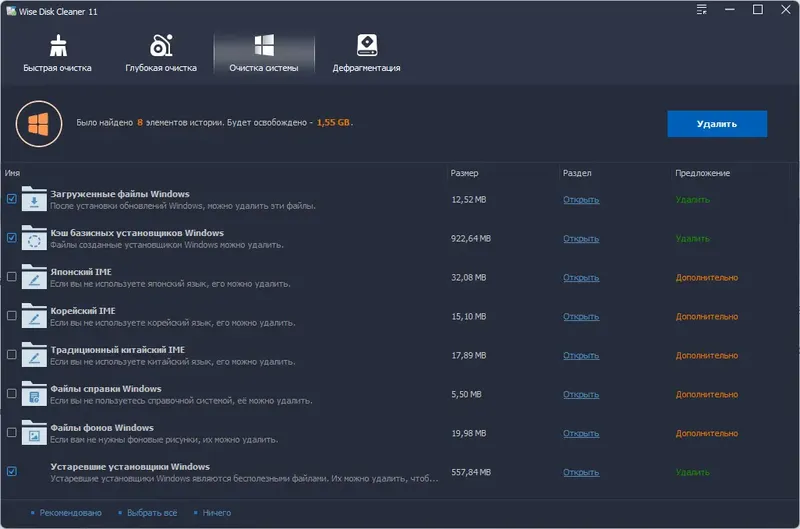The image size is (800, 529).
Task: Open the Дефрагментация tab
Action: click(366, 54)
